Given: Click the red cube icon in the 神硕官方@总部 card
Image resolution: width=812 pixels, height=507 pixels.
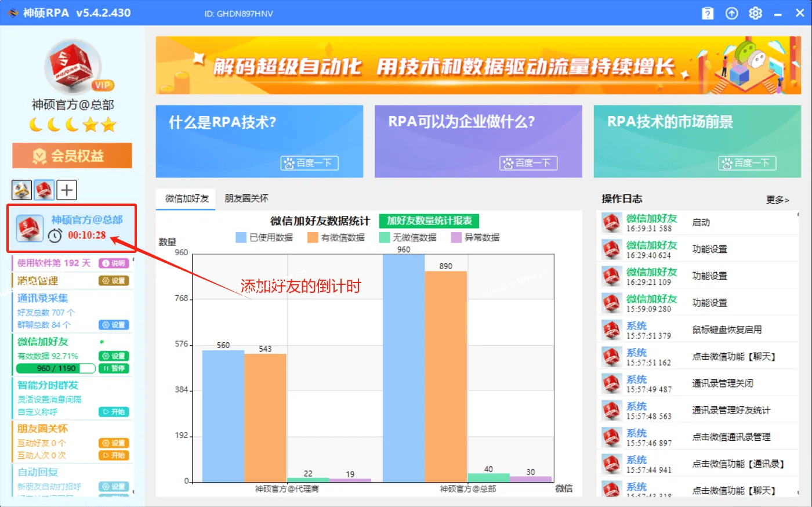Looking at the screenshot, I should coord(29,228).
